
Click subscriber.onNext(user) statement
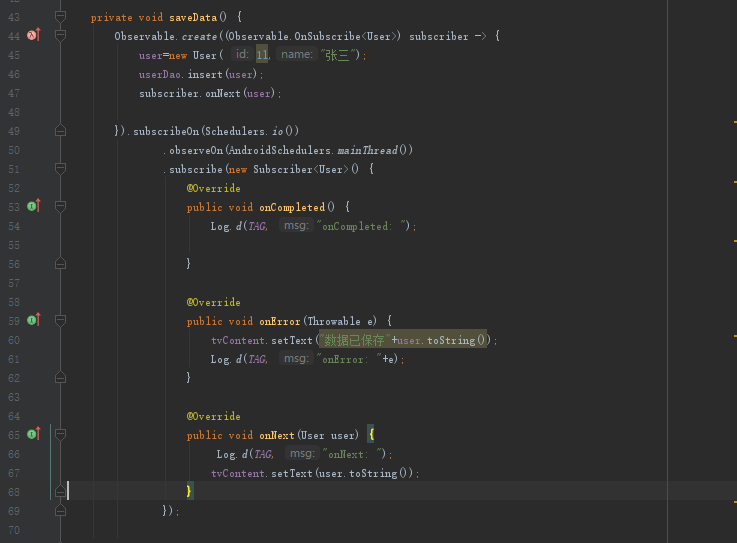[210, 93]
